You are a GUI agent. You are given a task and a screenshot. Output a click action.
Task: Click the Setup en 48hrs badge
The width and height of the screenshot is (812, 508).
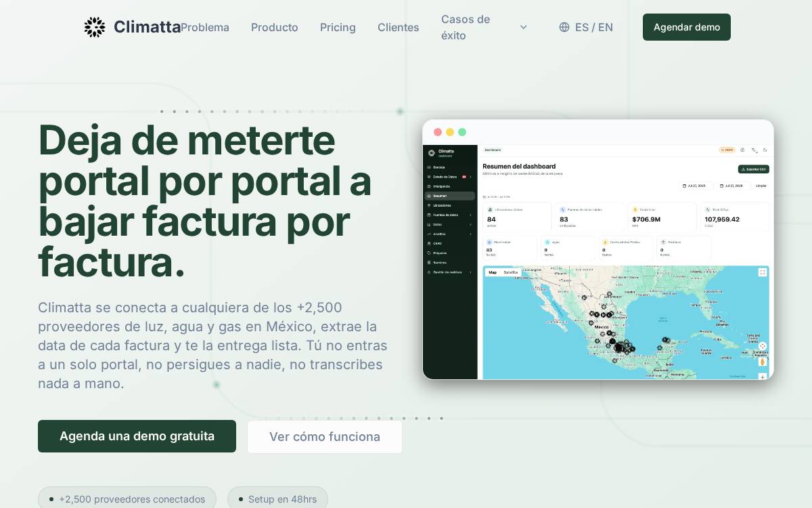point(277,499)
